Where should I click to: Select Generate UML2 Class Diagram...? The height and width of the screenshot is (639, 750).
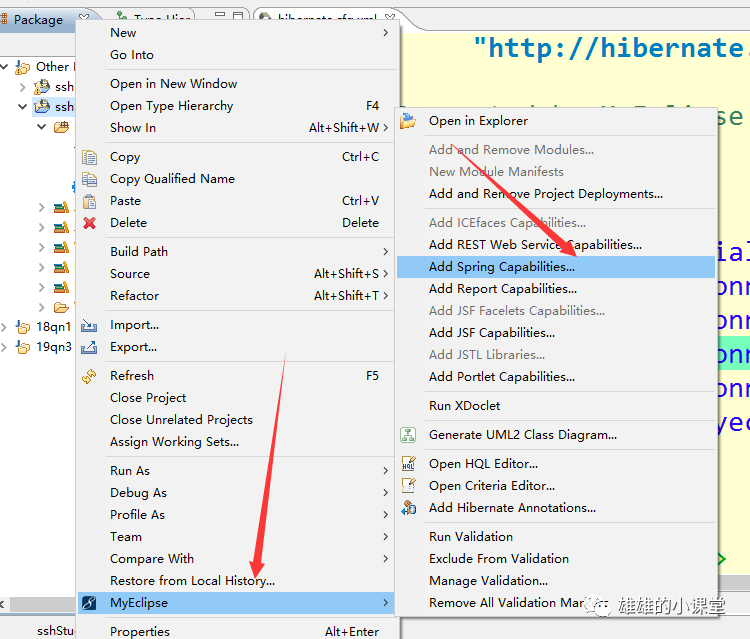tap(556, 435)
